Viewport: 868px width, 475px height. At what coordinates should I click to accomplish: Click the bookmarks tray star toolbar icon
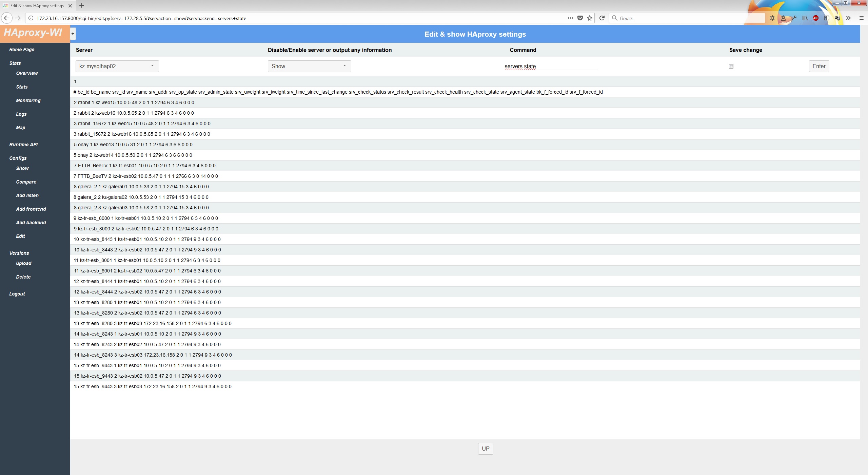click(783, 18)
